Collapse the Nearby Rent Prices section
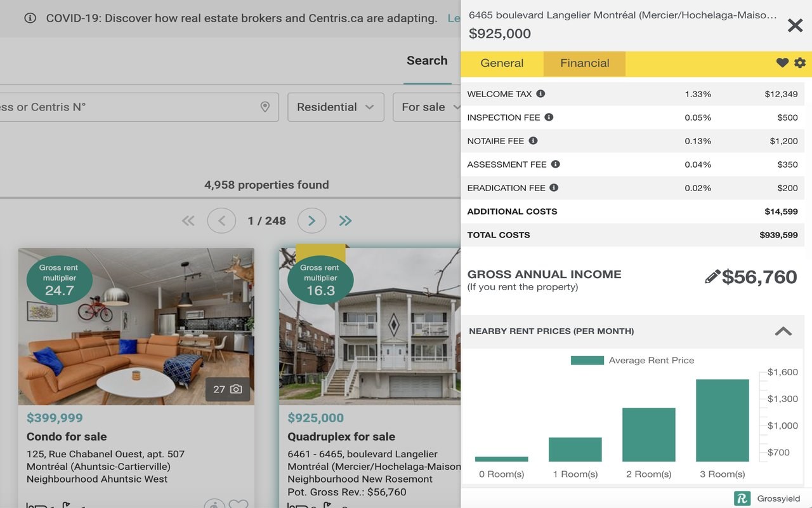The width and height of the screenshot is (812, 508). pos(783,331)
